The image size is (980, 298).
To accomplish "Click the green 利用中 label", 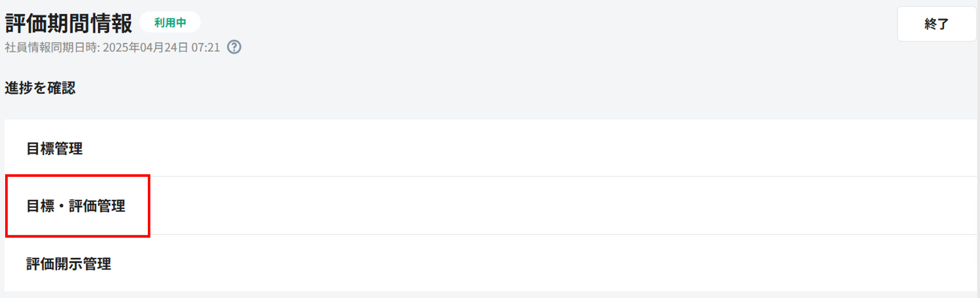I will pos(170,23).
